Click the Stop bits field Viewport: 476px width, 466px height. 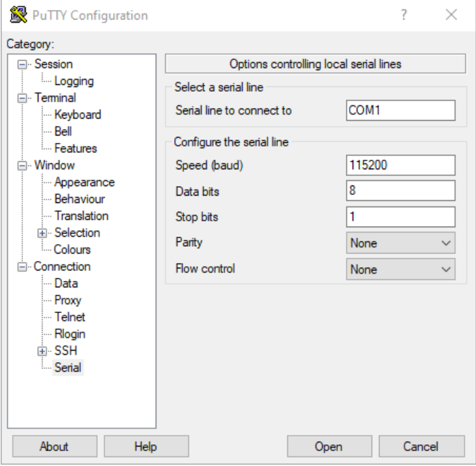[400, 216]
